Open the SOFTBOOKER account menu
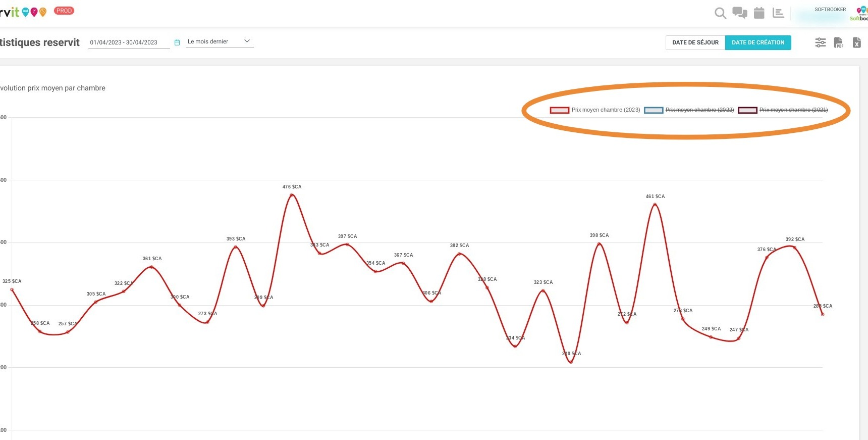 pos(830,13)
